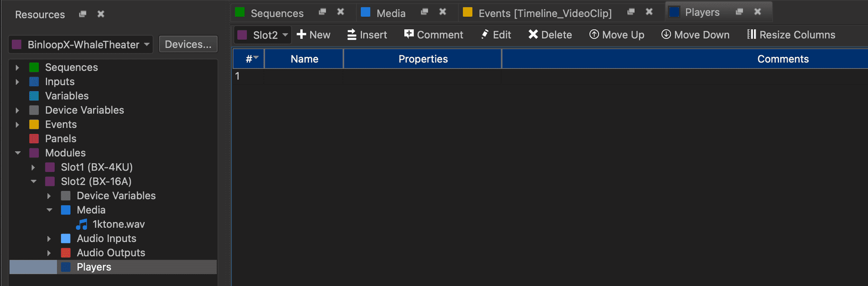Viewport: 868px width, 286px height.
Task: Click the Edit pencil icon
Action: 485,34
